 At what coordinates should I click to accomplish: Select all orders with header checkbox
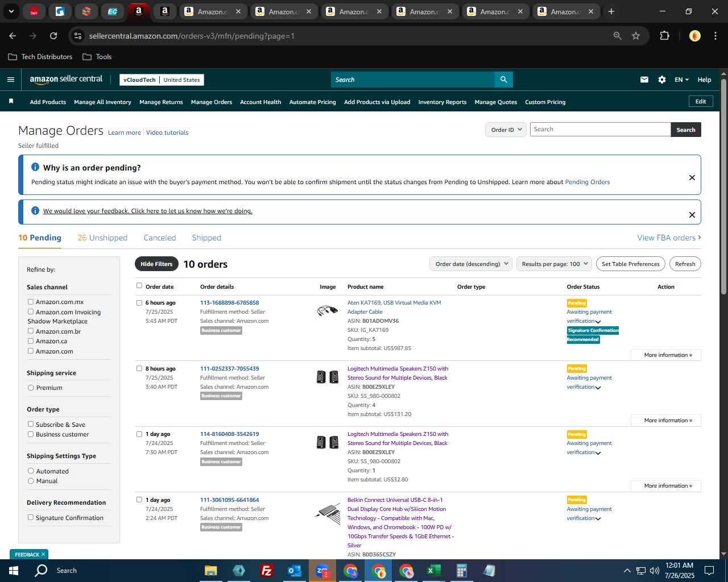coord(139,286)
